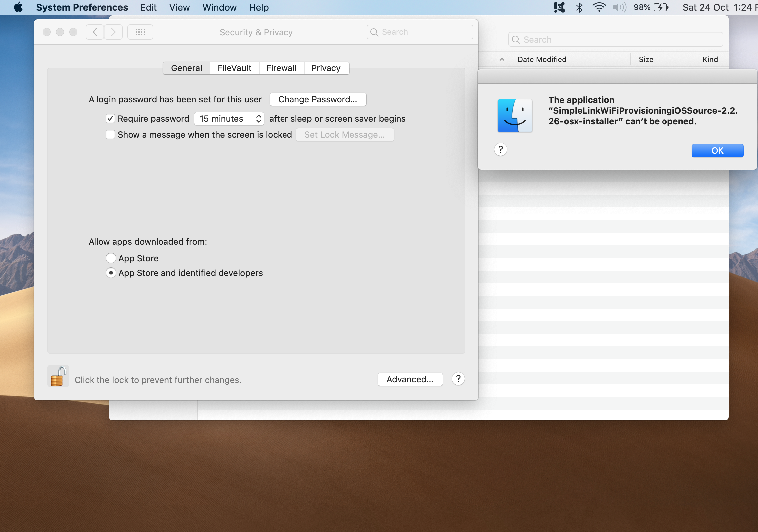Open the Window menu

click(219, 7)
